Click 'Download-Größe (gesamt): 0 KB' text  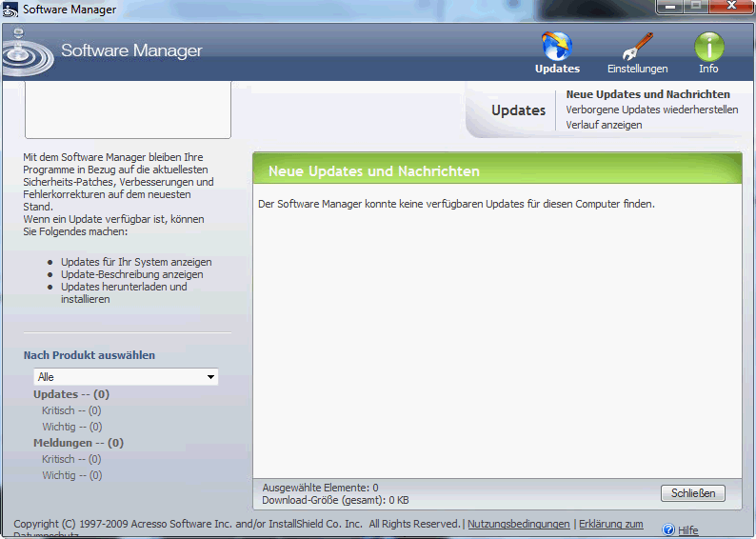coord(335,500)
